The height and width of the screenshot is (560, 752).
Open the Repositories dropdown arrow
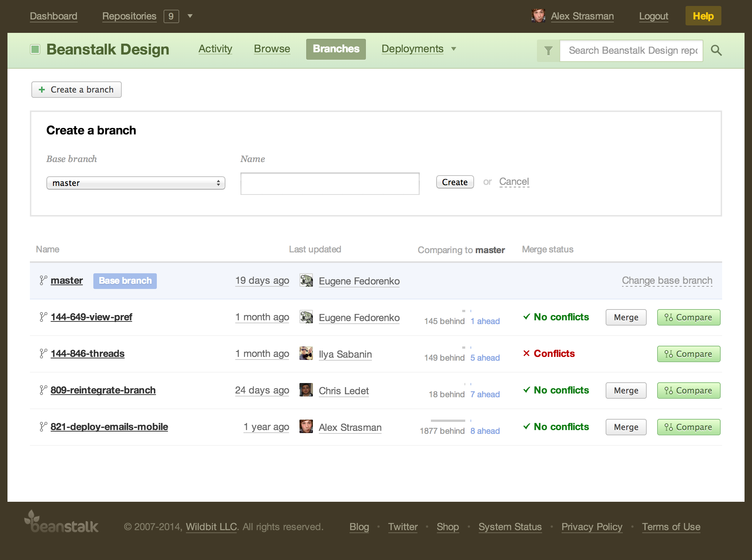(190, 16)
